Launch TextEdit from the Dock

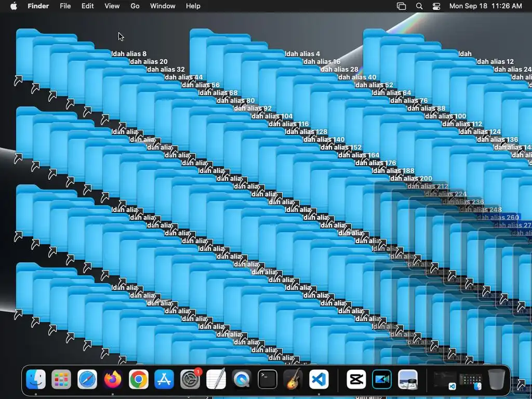216,379
